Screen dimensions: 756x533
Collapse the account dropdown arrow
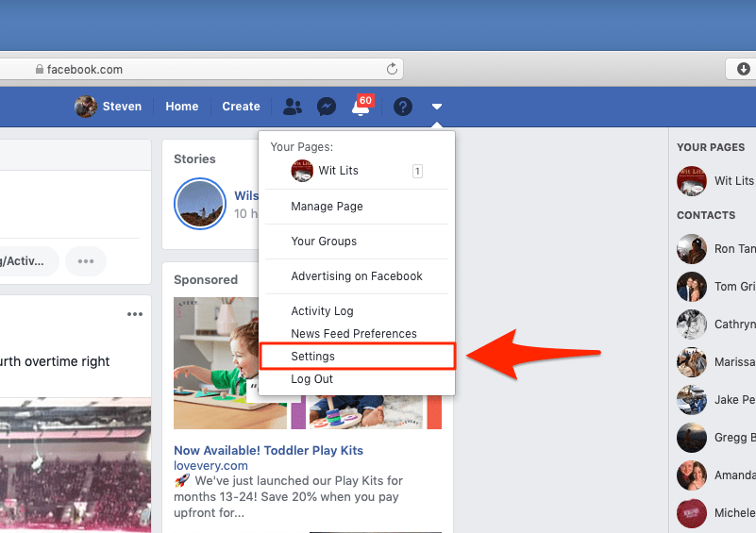pos(437,107)
